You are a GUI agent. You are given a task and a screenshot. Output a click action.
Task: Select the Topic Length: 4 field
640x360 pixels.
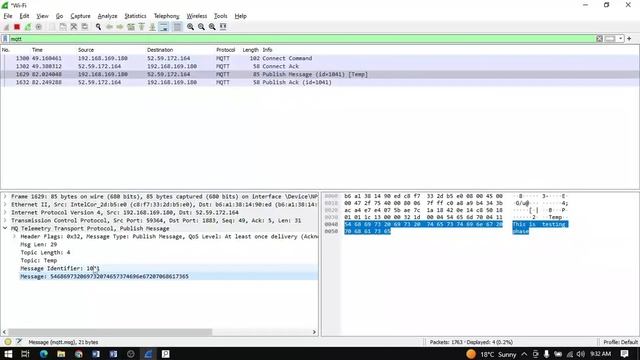tap(45, 253)
